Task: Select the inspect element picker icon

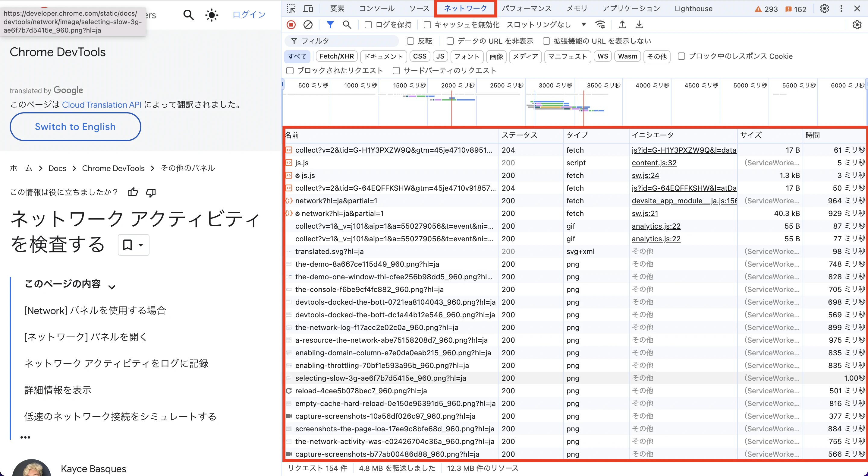Action: [291, 8]
